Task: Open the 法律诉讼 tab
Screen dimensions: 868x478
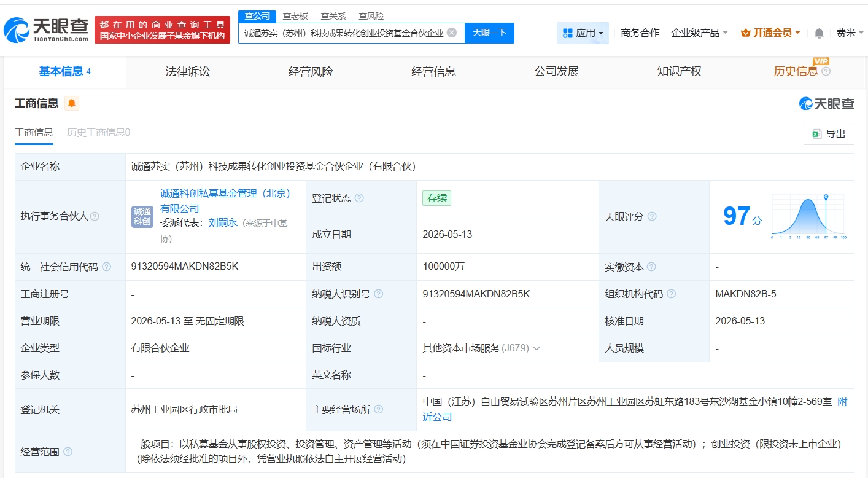Action: [x=188, y=71]
